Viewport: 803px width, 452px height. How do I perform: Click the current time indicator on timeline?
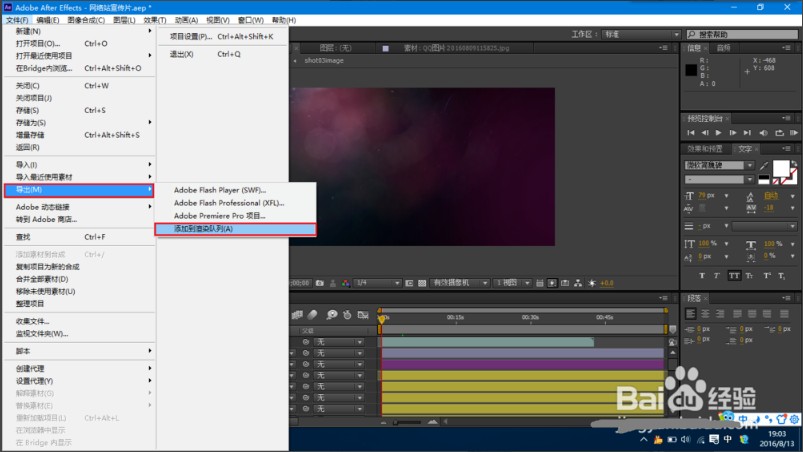(382, 318)
